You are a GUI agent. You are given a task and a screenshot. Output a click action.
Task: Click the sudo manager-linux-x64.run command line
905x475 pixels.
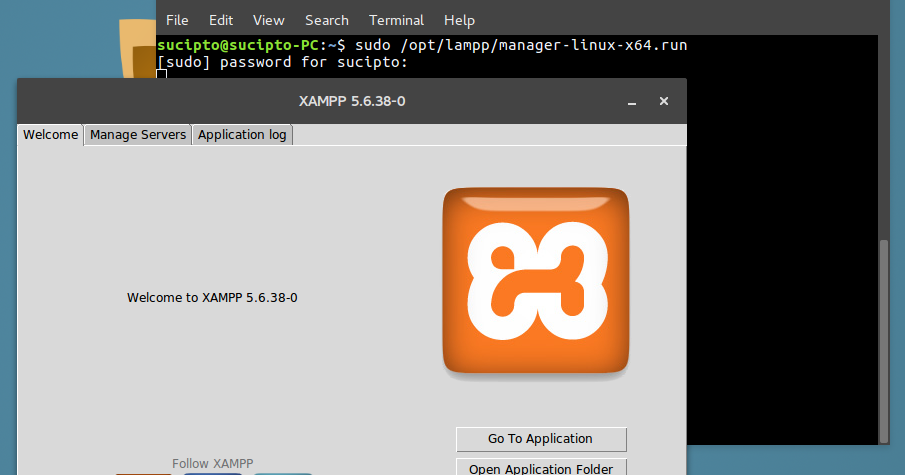[x=422, y=45]
